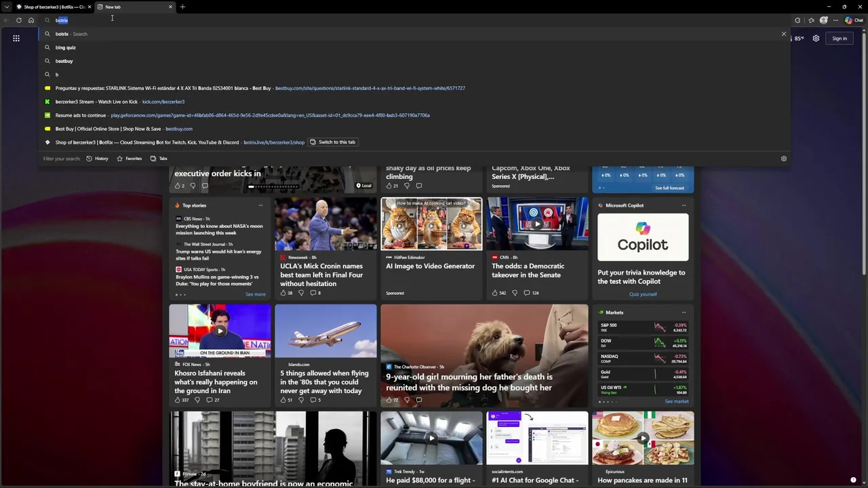Go to the browser home page icon

coord(31,20)
